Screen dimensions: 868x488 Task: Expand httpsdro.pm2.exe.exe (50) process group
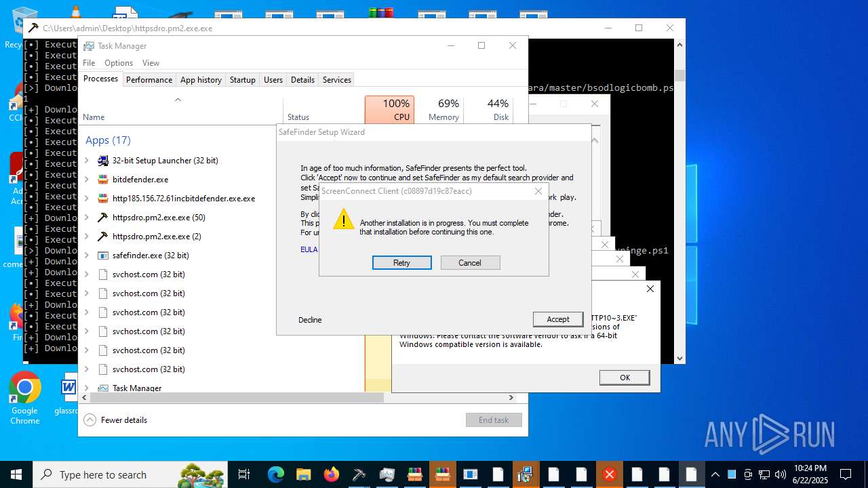(86, 218)
